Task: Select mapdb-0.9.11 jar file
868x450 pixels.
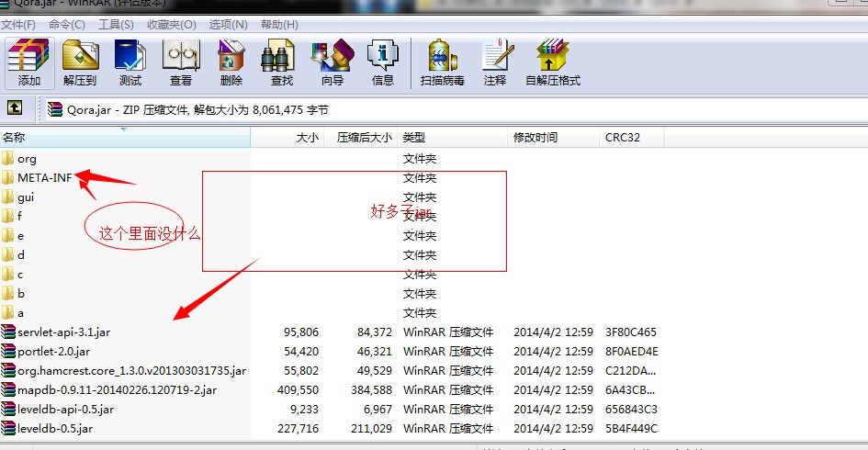Action: [117, 389]
